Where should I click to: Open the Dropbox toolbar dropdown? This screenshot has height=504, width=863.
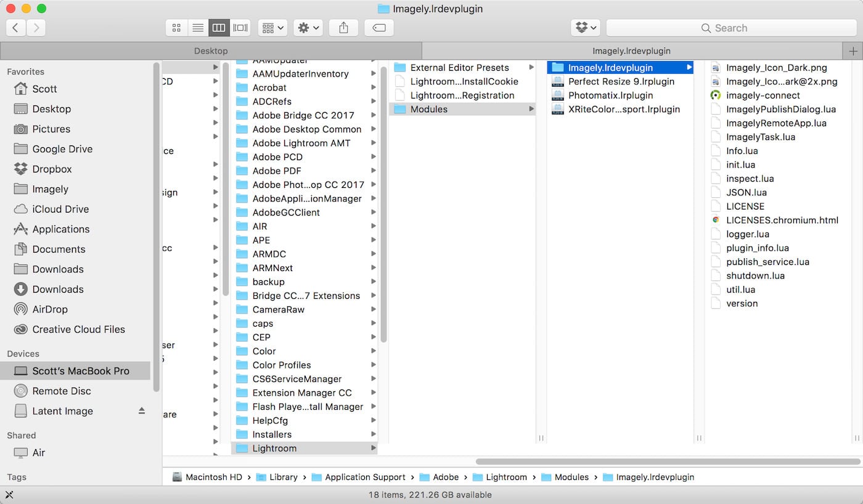[586, 28]
